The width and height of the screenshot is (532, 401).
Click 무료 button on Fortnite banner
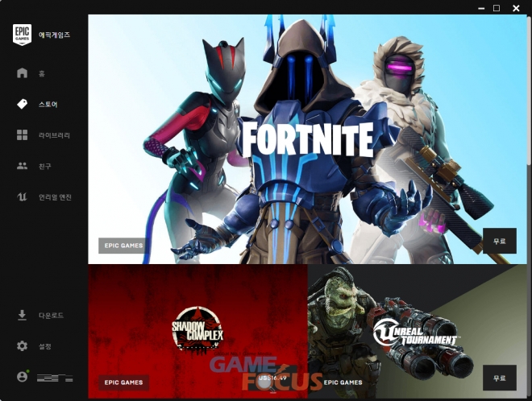click(500, 241)
